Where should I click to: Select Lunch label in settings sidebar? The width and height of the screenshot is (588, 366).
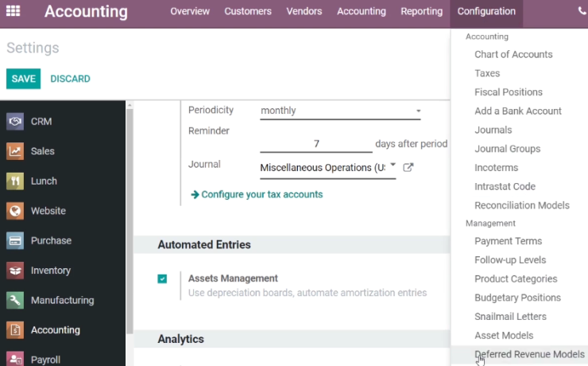point(44,181)
